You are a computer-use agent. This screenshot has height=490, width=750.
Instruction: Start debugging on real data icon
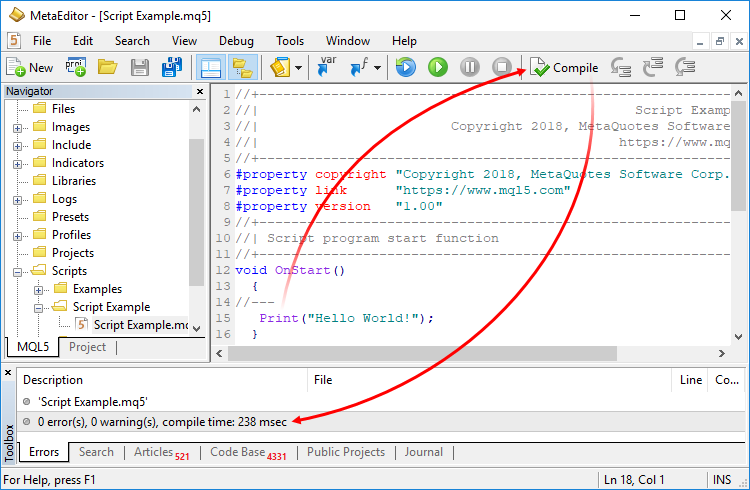click(406, 67)
